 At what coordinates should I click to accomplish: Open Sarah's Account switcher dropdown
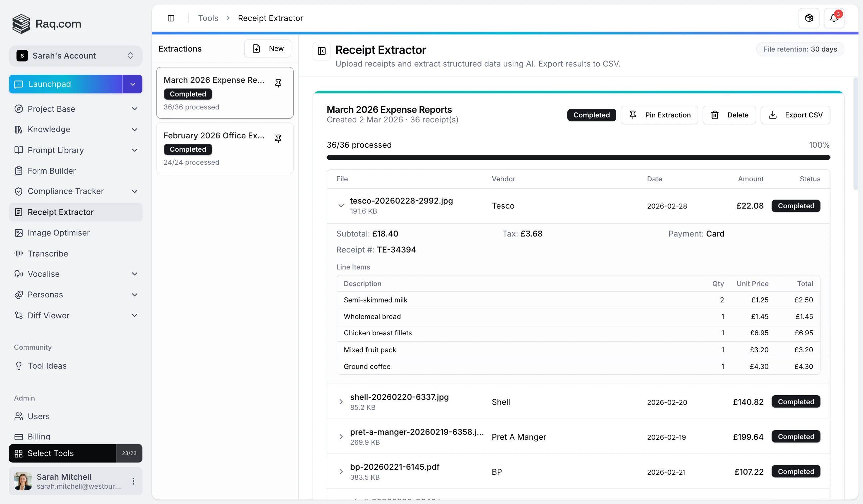click(x=75, y=56)
